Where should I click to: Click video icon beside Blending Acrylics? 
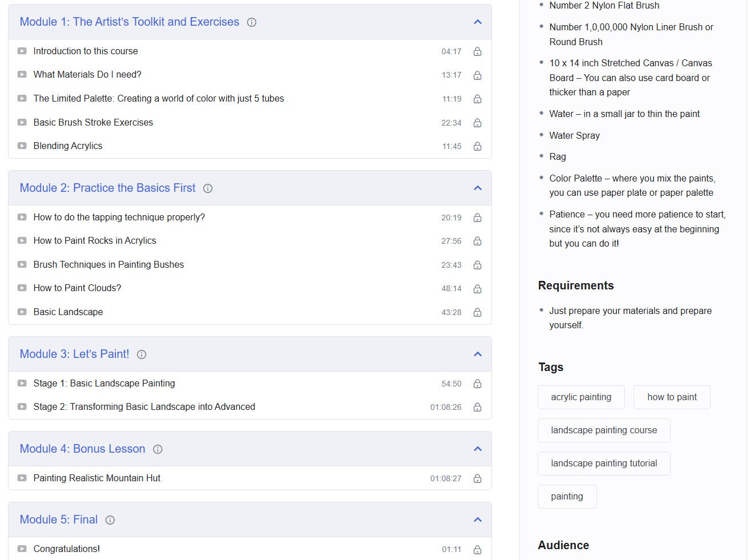point(22,146)
